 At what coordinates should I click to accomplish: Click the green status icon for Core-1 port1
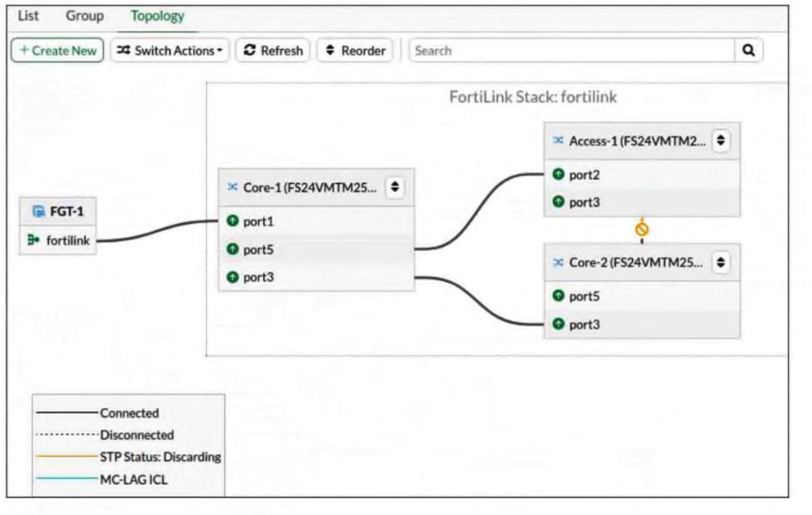(233, 221)
